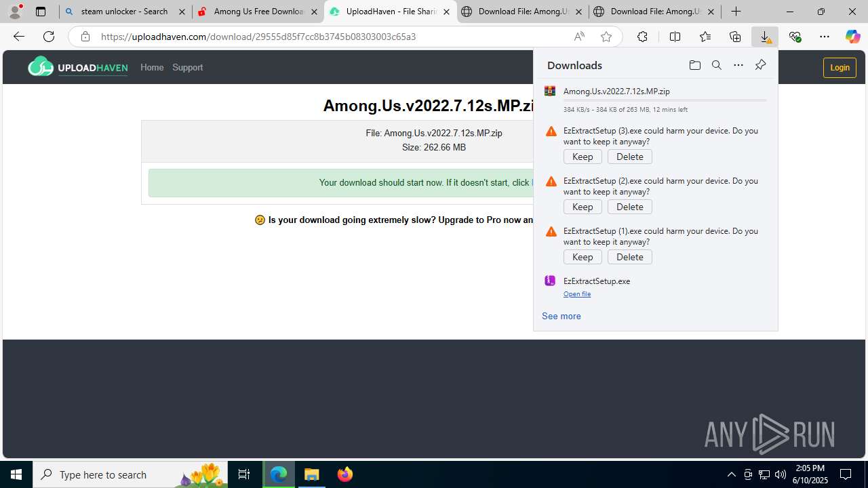
Task: Delete EzExtractSetup (2).exe
Action: tap(630, 207)
